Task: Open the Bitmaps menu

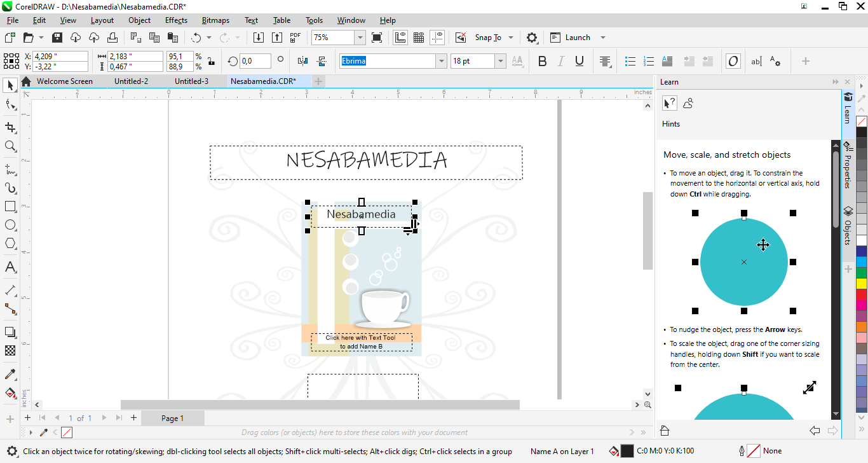Action: click(x=215, y=20)
